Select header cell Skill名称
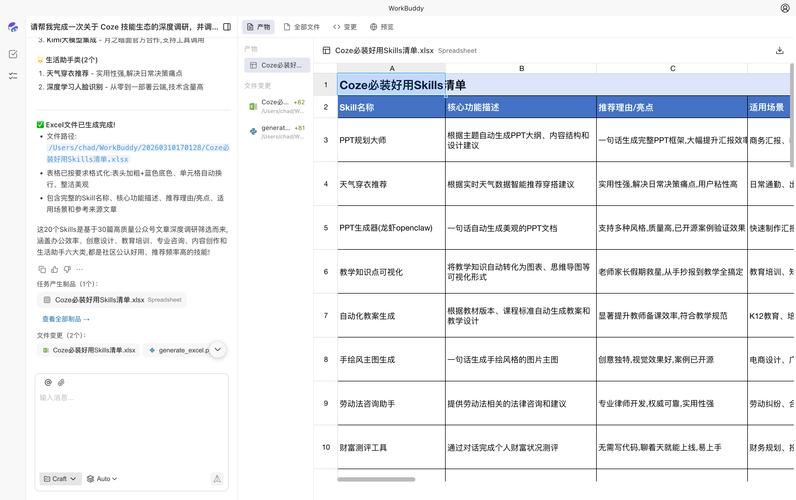 click(x=391, y=107)
